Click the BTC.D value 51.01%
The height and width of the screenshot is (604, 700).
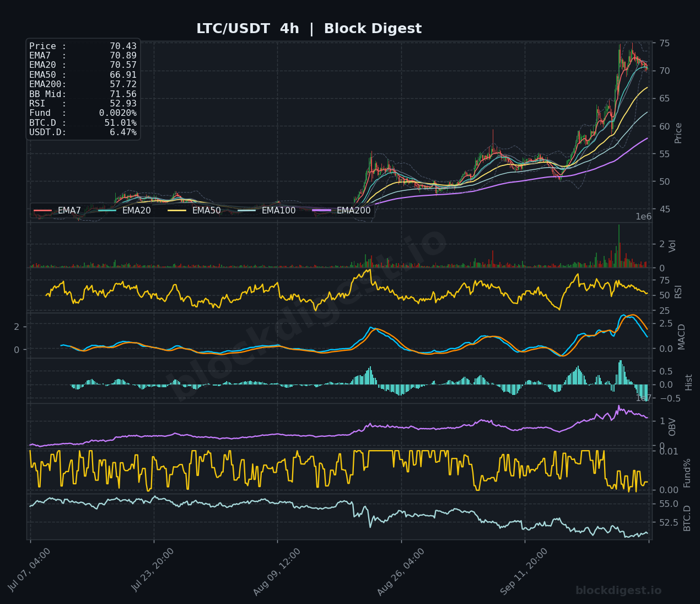coord(120,123)
